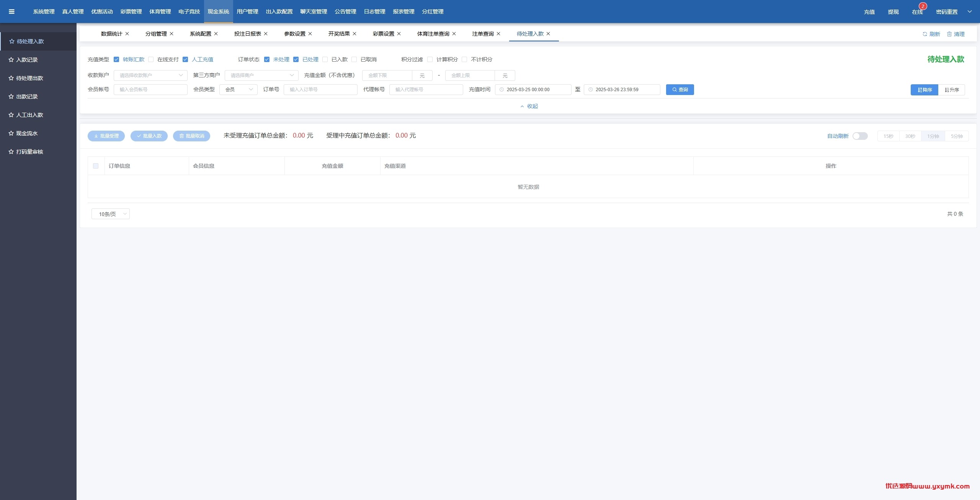The width and height of the screenshot is (980, 500).
Task: Click the 金额下限 input field
Action: (x=387, y=75)
